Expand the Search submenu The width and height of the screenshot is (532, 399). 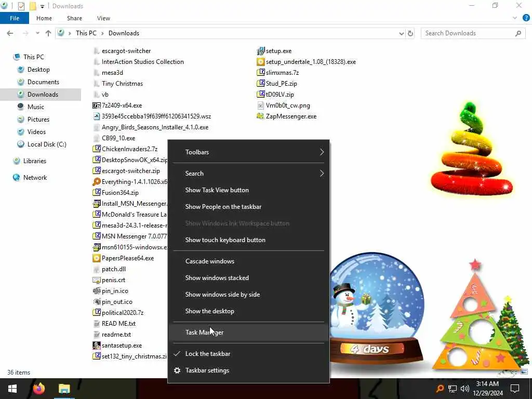pyautogui.click(x=248, y=174)
